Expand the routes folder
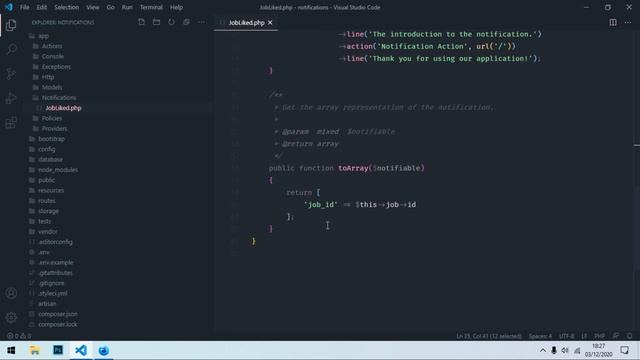The width and height of the screenshot is (640, 360). coord(47,201)
